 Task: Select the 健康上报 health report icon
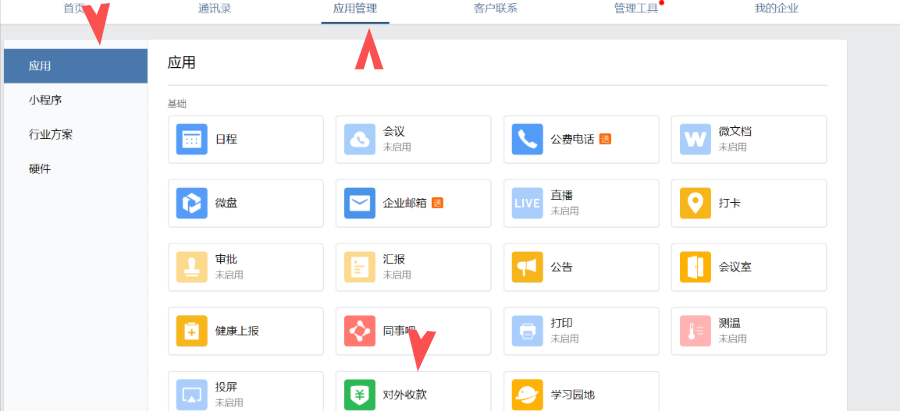tap(192, 331)
